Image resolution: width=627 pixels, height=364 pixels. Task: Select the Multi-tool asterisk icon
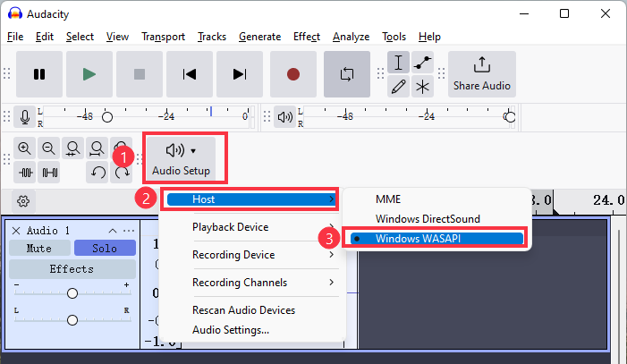(422, 87)
